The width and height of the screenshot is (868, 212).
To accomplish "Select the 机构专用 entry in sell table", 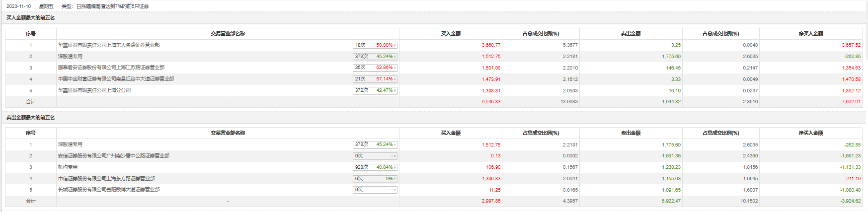I will (68, 167).
